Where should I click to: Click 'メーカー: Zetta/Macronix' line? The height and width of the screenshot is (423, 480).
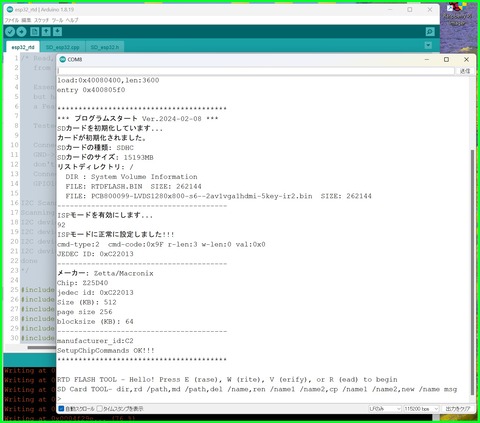point(105,273)
